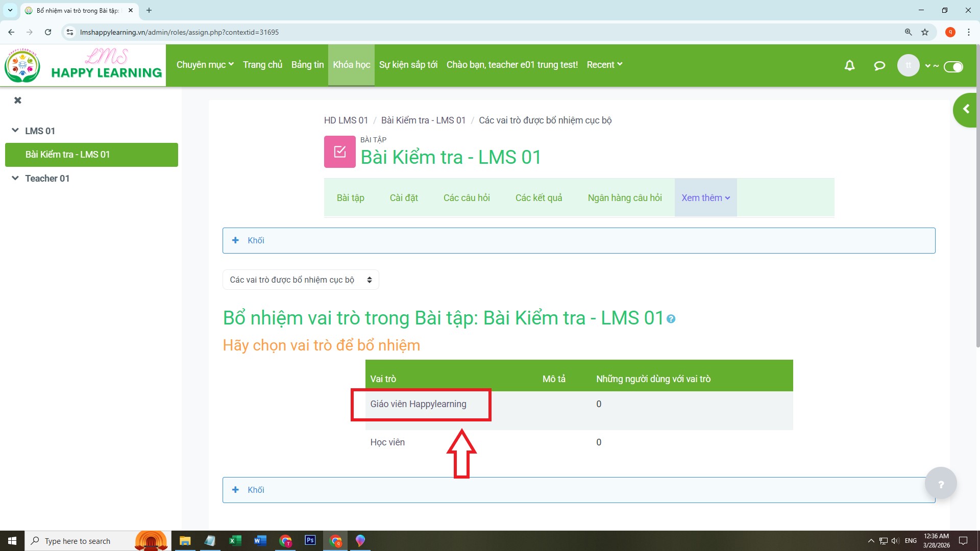Expand the Teacher 01 sidebar section
Viewport: 980px width, 551px height.
(15, 178)
